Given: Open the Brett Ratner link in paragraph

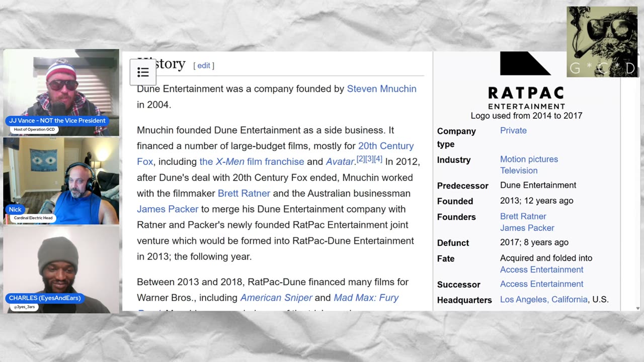Looking at the screenshot, I should click(244, 194).
